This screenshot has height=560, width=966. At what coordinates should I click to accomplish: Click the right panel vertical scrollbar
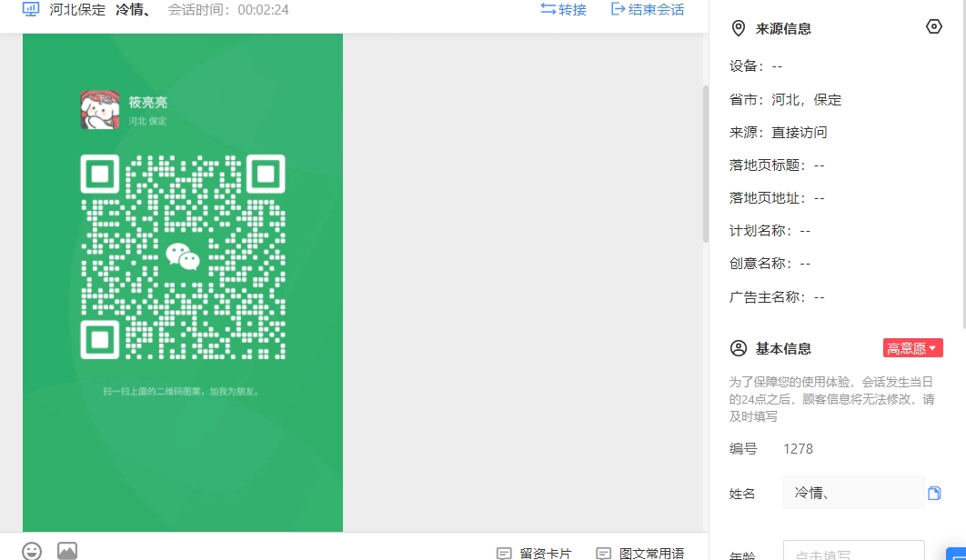963,164
